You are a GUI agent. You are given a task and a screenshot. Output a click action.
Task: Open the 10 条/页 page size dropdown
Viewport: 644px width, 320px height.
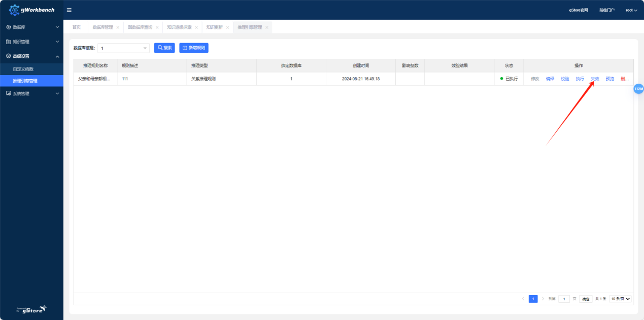[x=621, y=299]
